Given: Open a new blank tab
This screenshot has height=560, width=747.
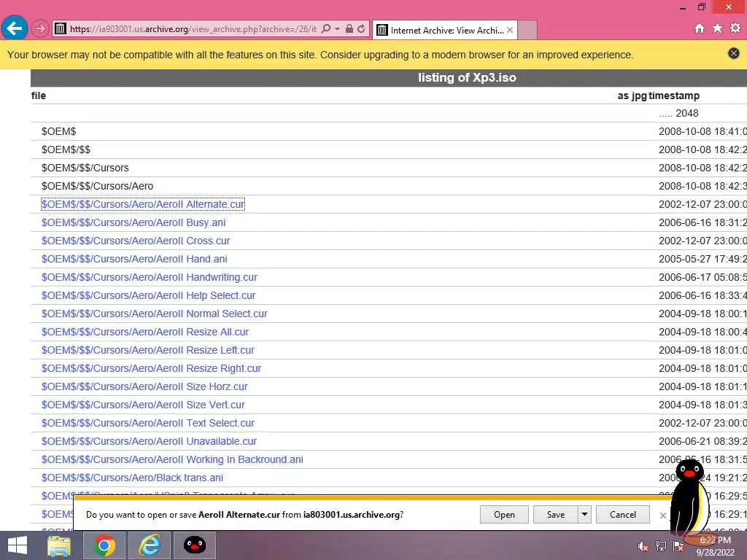Looking at the screenshot, I should coord(527,30).
